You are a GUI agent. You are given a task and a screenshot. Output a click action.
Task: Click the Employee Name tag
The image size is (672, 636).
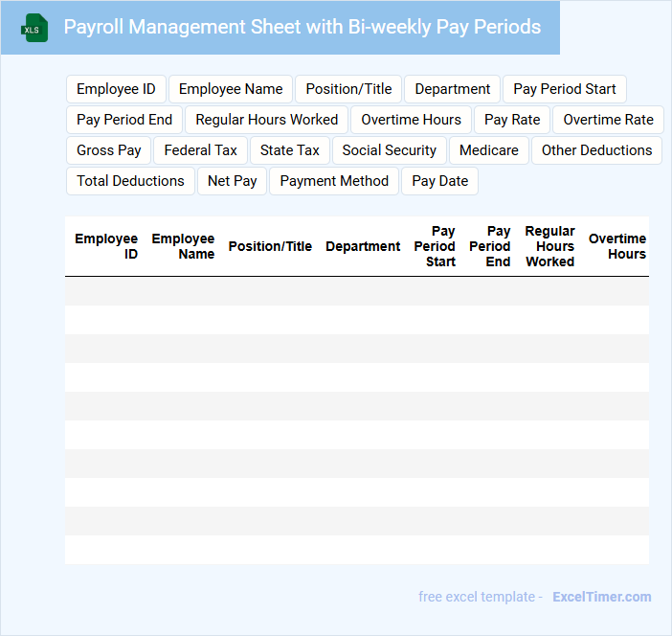coord(231,89)
